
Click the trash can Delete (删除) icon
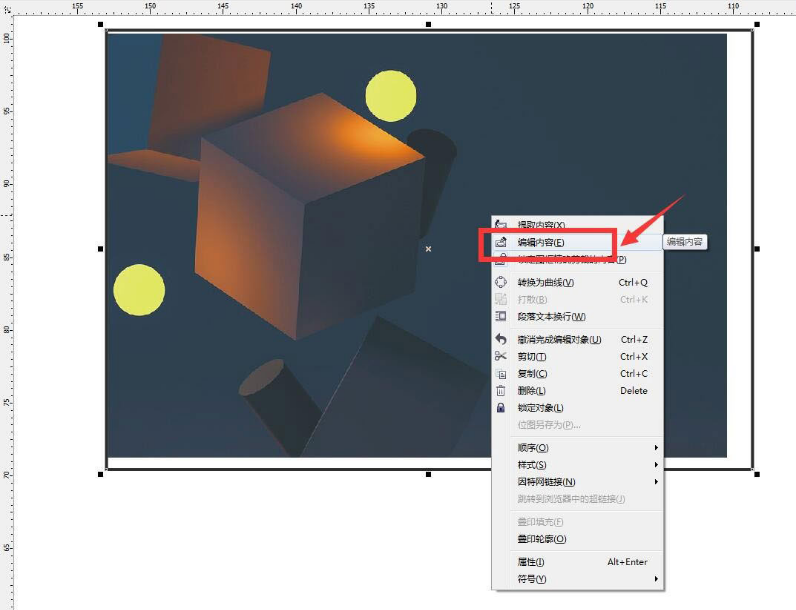(501, 391)
